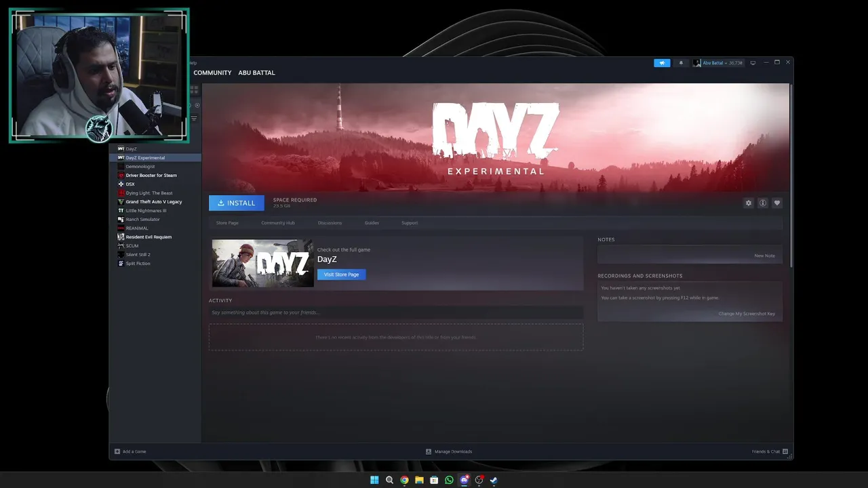Open Manage Downloads
Viewport: 868px width, 488px height.
pyautogui.click(x=449, y=451)
